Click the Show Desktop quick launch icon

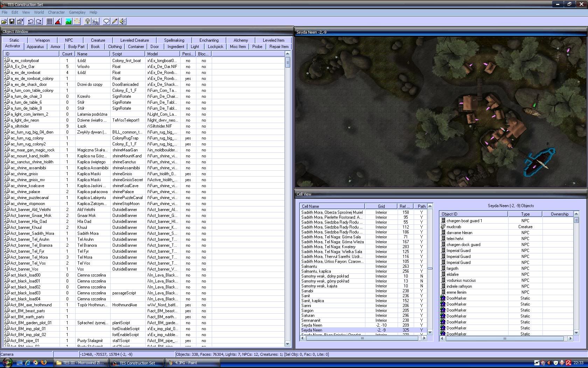pos(19,363)
